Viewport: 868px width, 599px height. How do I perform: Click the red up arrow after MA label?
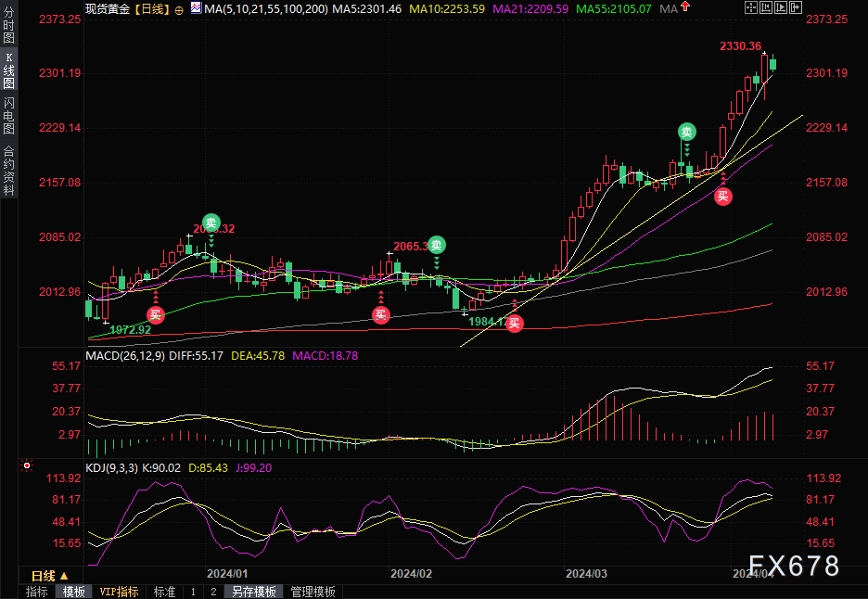pyautogui.click(x=685, y=6)
